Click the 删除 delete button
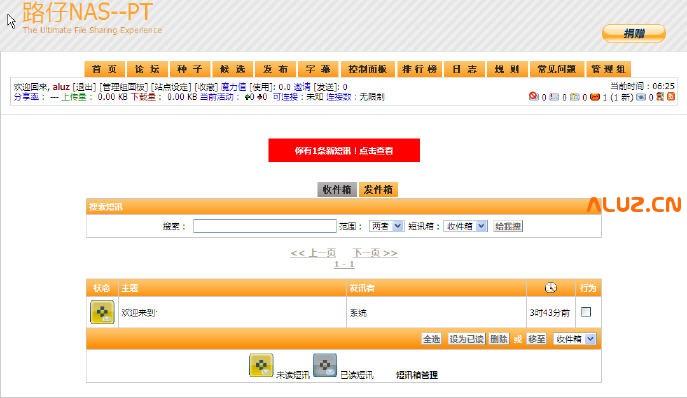 coord(499,339)
